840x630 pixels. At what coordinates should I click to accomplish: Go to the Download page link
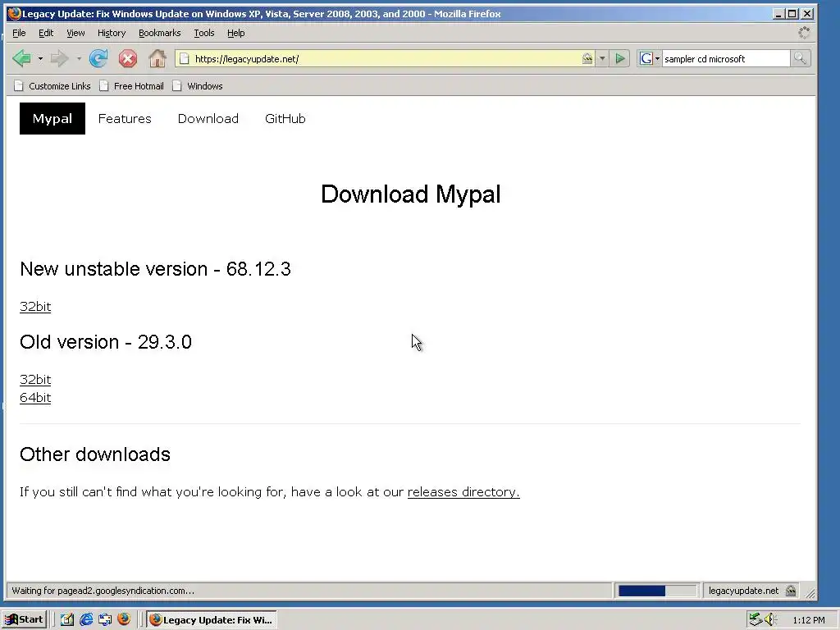pos(208,118)
